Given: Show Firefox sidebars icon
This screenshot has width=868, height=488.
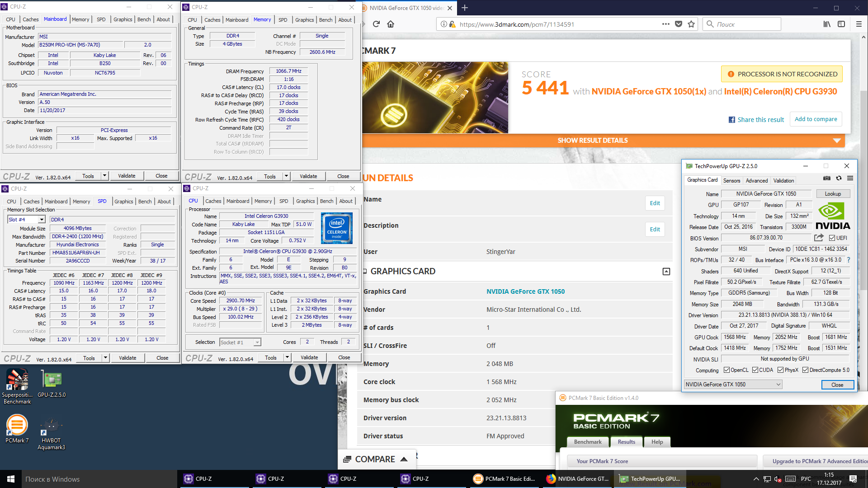Looking at the screenshot, I should [841, 24].
